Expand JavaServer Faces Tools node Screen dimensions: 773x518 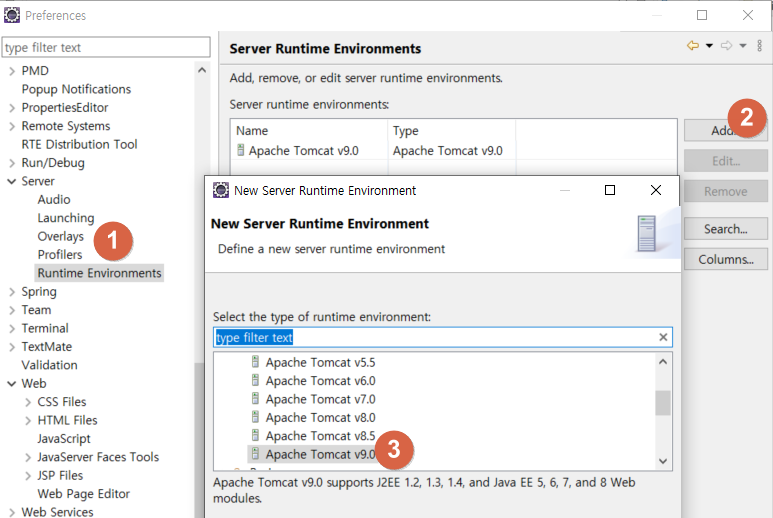[x=28, y=457]
